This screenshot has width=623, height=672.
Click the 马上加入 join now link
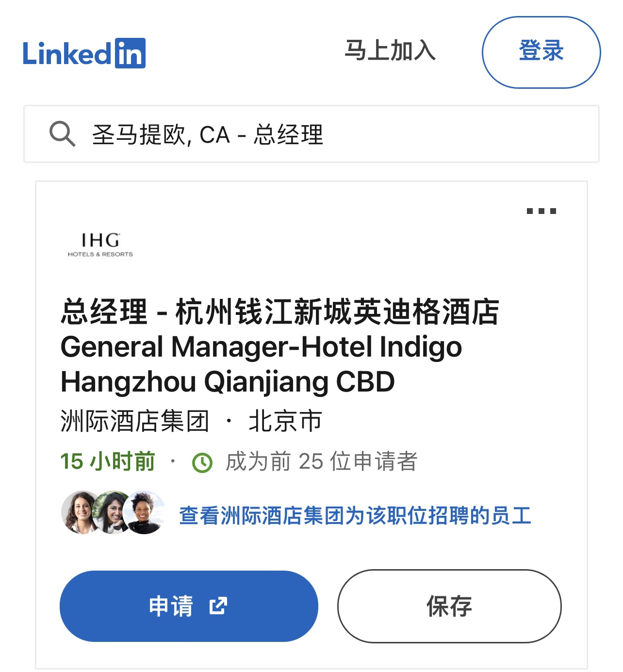pos(390,51)
